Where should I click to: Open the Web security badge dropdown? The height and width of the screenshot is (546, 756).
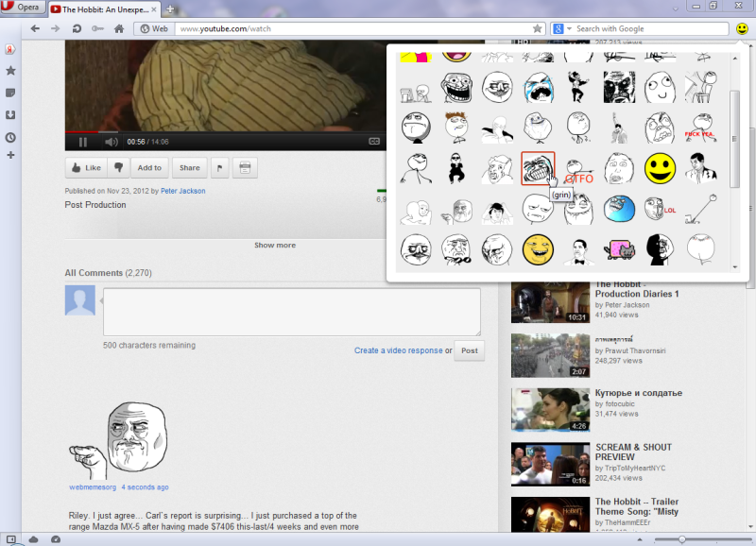point(154,29)
